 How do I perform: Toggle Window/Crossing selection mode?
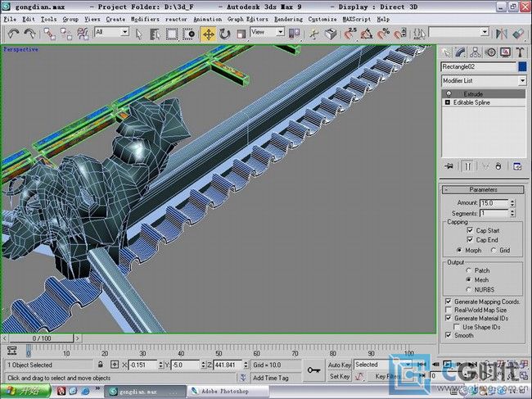coord(188,34)
